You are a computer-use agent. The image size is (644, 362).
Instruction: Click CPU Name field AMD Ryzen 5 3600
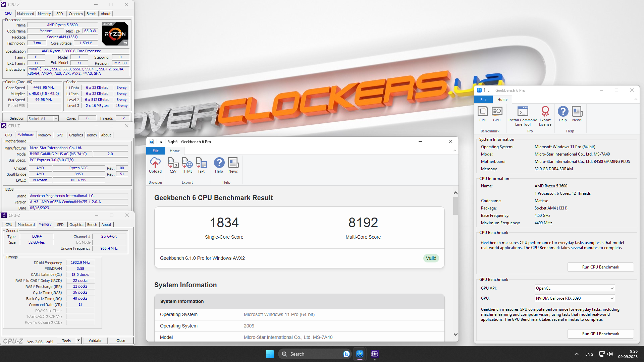click(62, 25)
